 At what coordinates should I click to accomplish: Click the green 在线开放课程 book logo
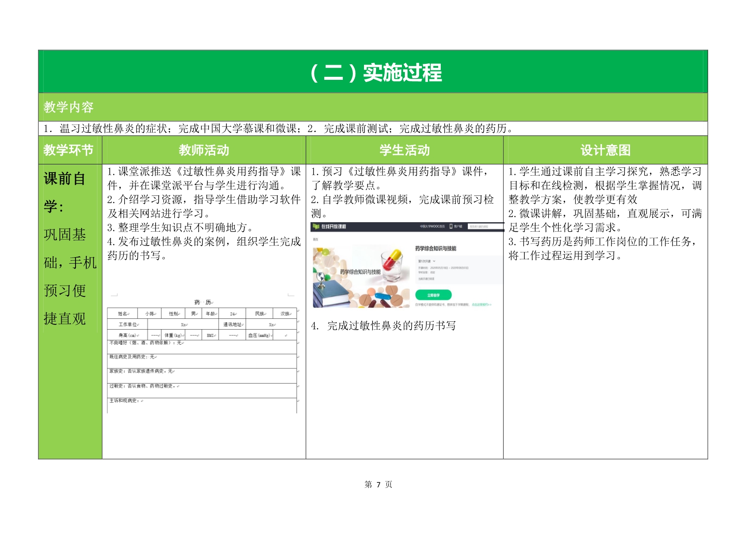[x=317, y=227]
